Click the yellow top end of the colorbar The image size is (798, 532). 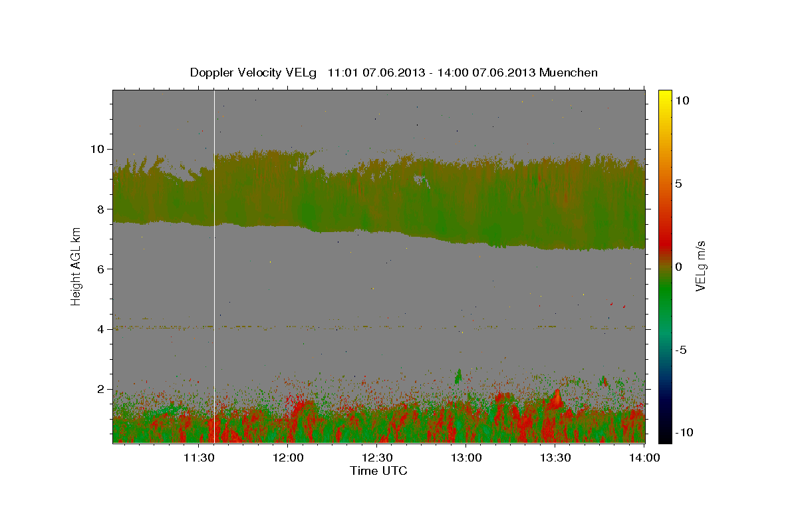coord(664,96)
